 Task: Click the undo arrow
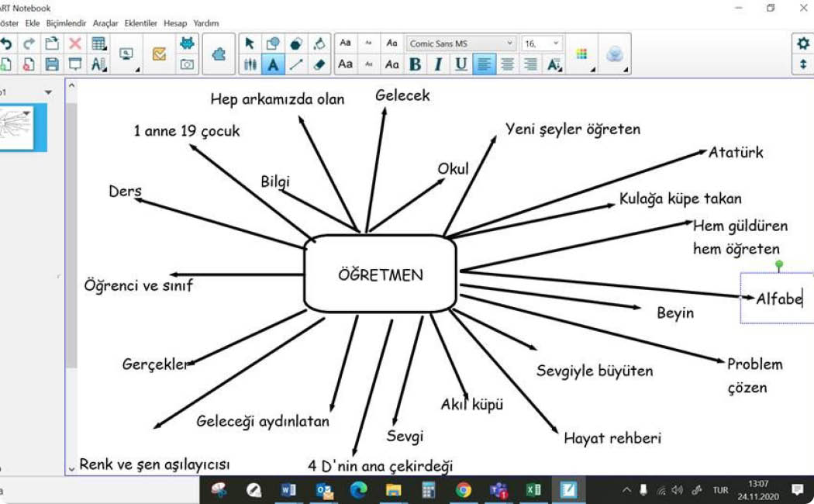(6, 43)
